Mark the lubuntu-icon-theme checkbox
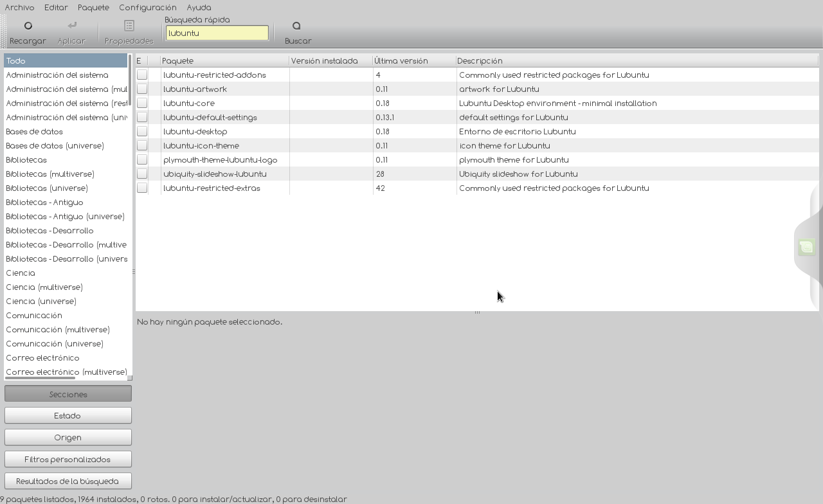Image resolution: width=823 pixels, height=504 pixels. (142, 145)
